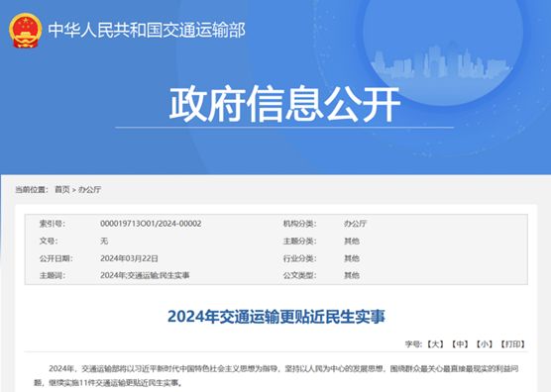Click the article title 2024年交通运输更贴近民生实事
This screenshot has width=551, height=392.
pos(276,316)
